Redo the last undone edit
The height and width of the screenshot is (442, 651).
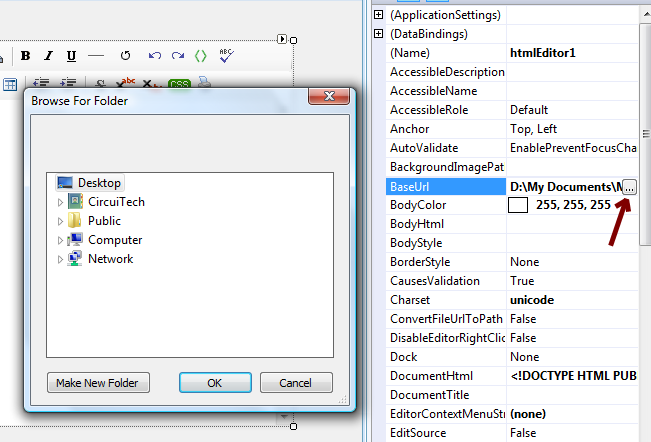click(x=178, y=56)
